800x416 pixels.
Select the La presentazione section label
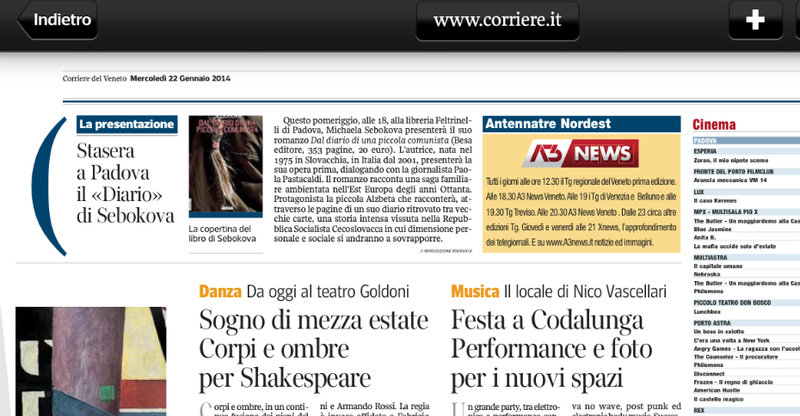(x=127, y=125)
